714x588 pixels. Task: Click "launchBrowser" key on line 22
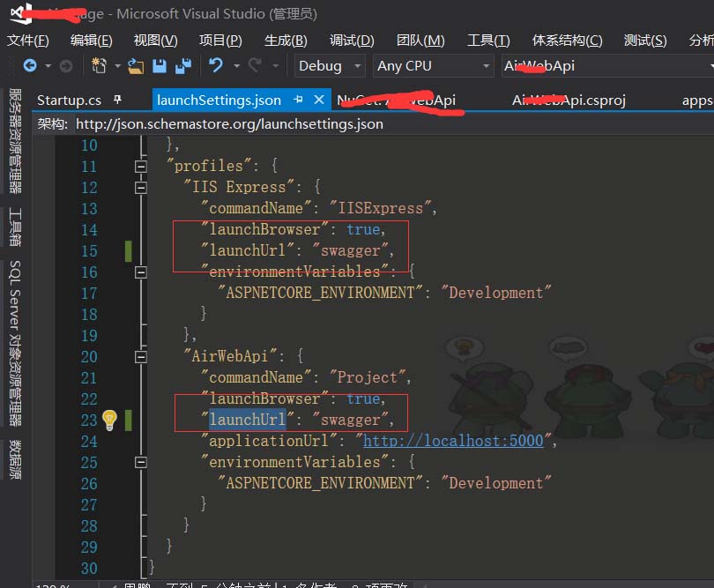pyautogui.click(x=264, y=398)
